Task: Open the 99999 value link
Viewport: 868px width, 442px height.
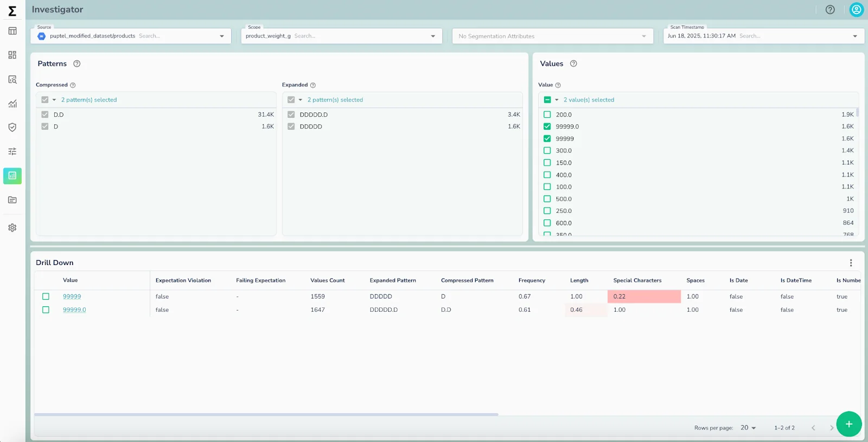Action: tap(72, 296)
